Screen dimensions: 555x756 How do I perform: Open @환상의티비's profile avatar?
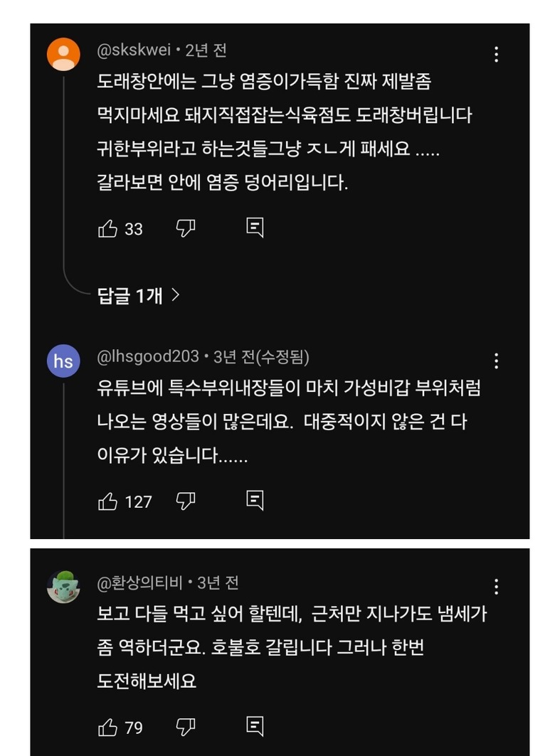coord(63,587)
